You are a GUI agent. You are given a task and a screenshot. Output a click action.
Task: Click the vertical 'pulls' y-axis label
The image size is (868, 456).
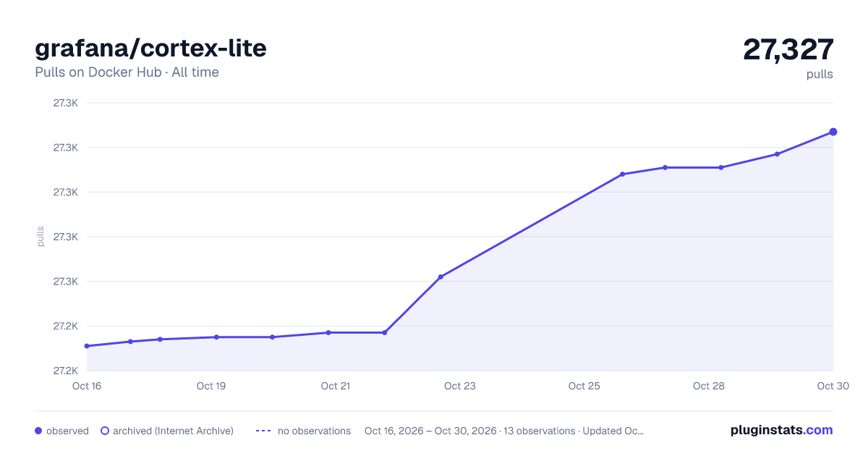point(41,237)
